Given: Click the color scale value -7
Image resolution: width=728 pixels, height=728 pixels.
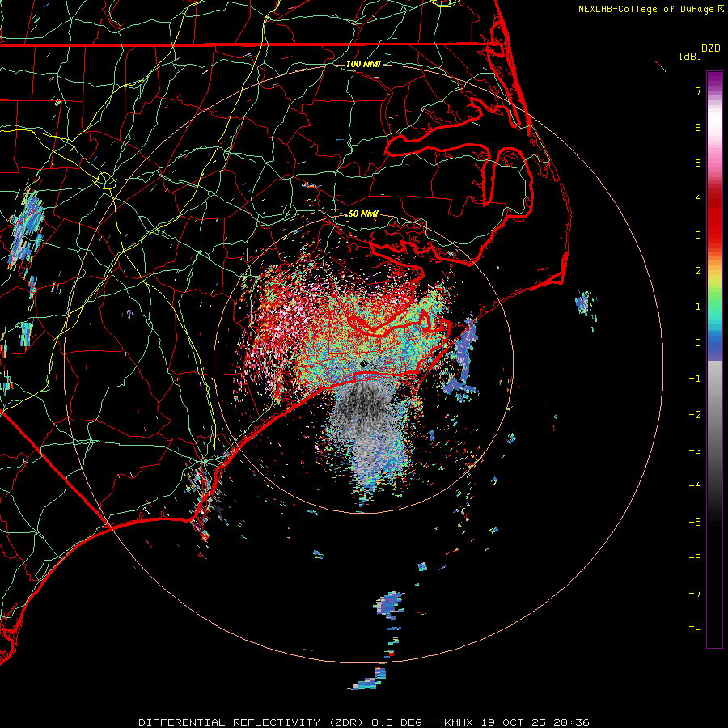Looking at the screenshot, I should tap(695, 594).
